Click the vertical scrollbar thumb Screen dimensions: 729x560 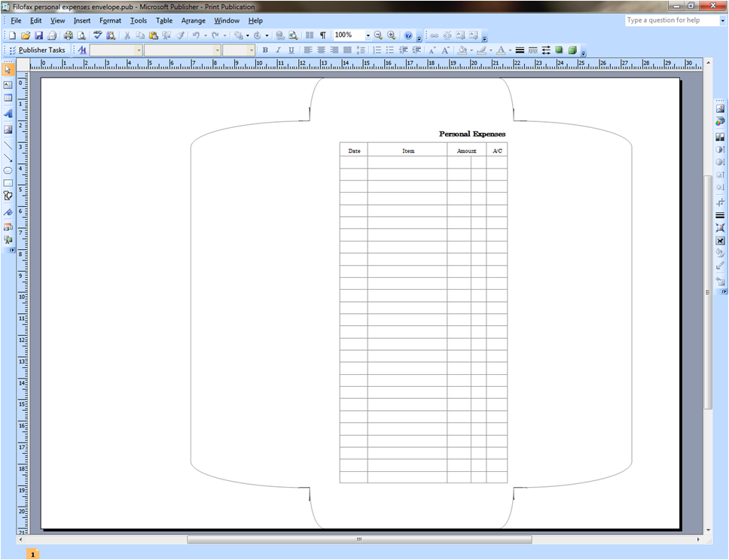(x=708, y=292)
